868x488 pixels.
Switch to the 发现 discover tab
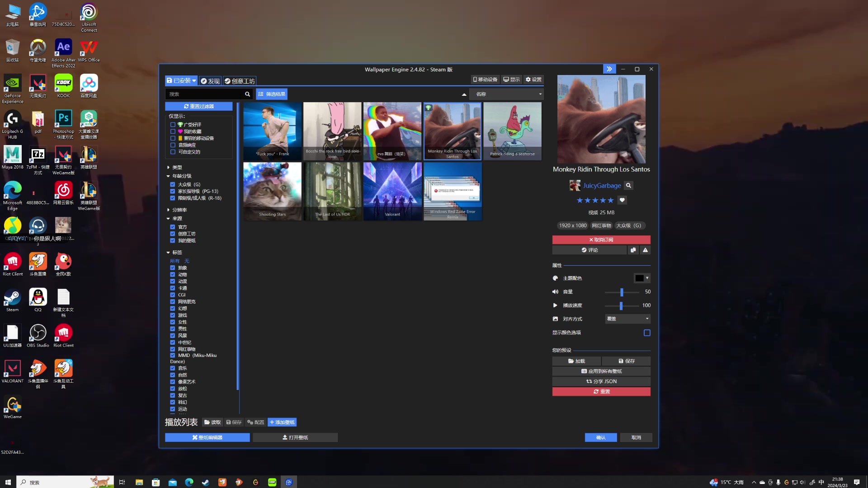click(210, 81)
